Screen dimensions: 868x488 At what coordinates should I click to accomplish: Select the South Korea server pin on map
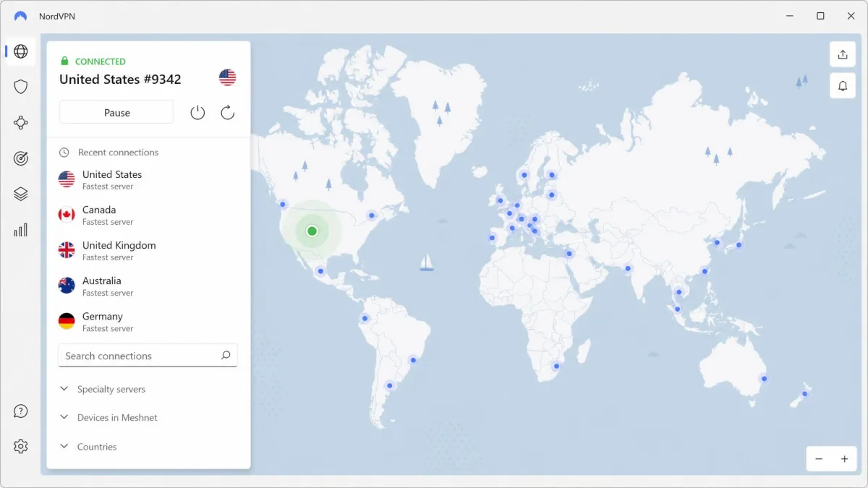point(717,243)
